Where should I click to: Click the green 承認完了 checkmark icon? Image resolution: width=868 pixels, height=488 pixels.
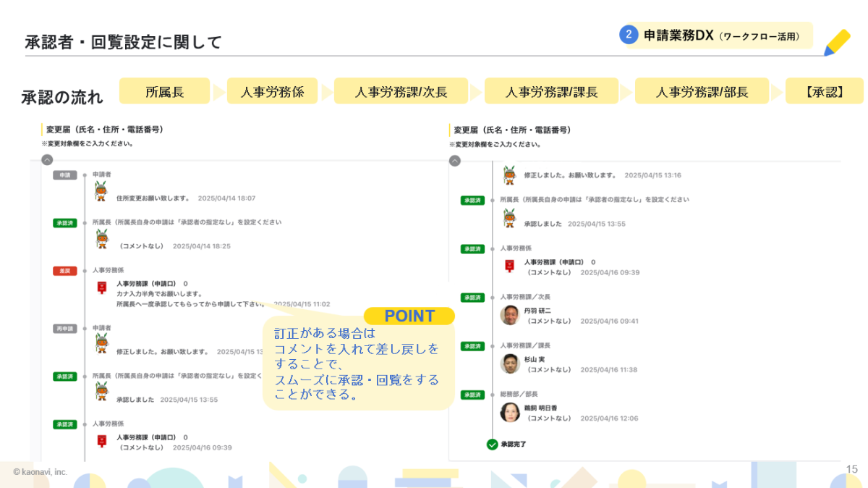[492, 444]
